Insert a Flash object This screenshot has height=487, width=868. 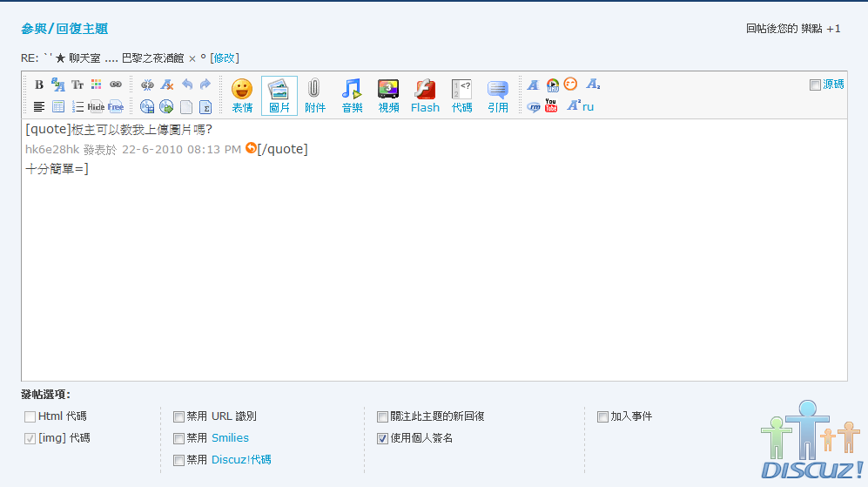[x=425, y=96]
